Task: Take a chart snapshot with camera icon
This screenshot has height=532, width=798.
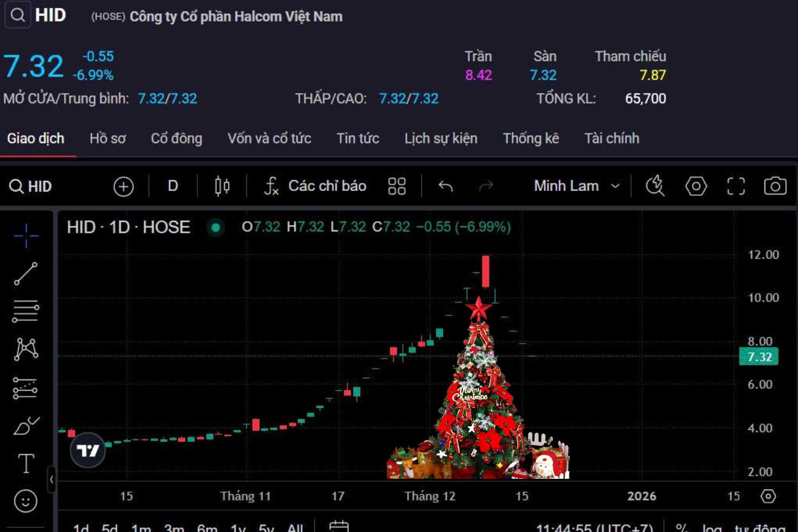Action: click(x=775, y=186)
